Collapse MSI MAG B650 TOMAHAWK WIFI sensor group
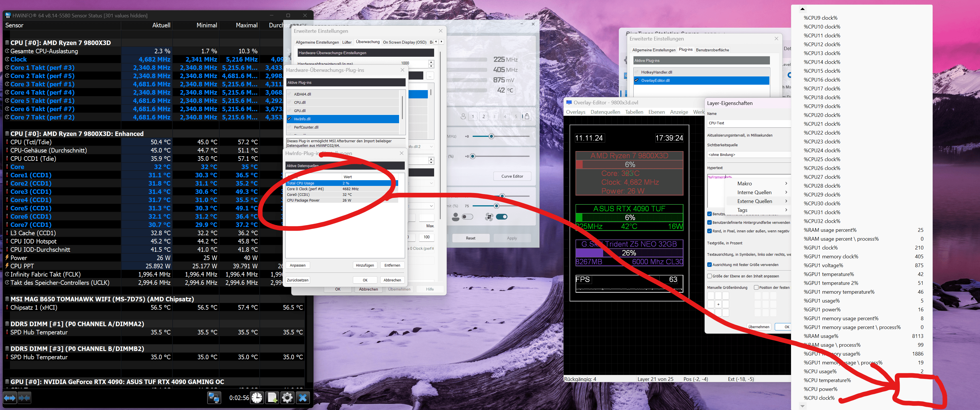980x410 pixels. click(7, 299)
